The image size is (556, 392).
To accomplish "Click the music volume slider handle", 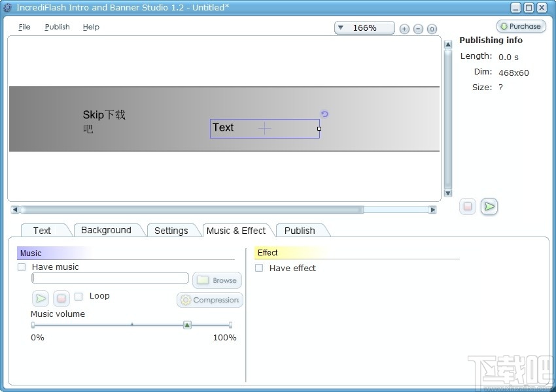I will click(x=187, y=325).
